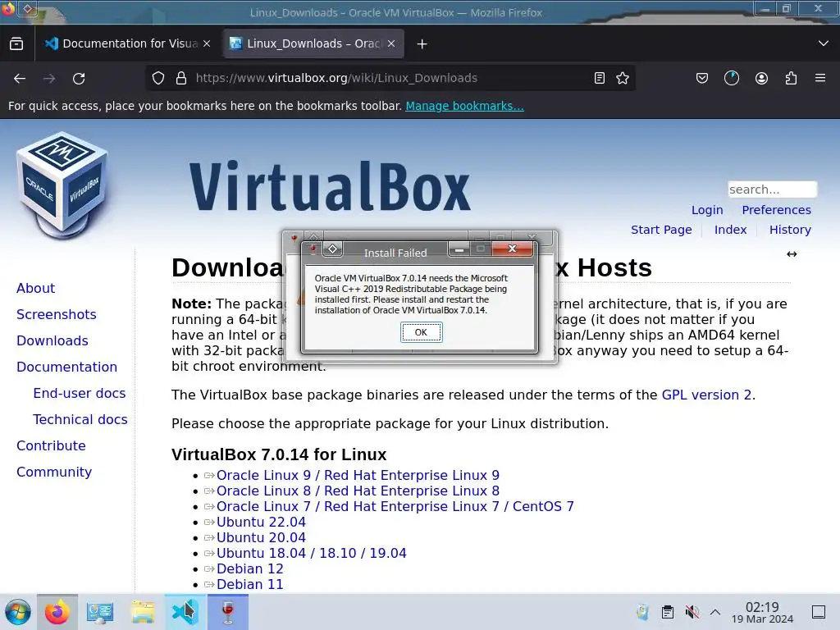Open Contribute sidebar link

51,445
